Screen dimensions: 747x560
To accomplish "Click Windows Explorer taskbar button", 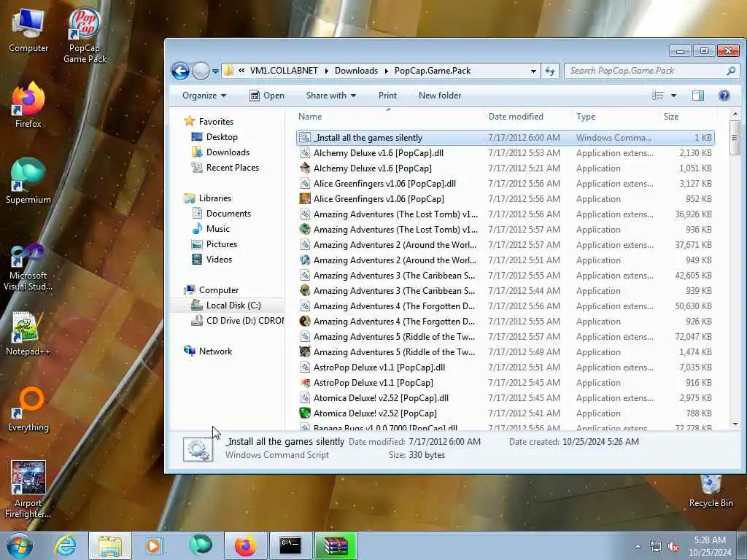I will tap(109, 545).
